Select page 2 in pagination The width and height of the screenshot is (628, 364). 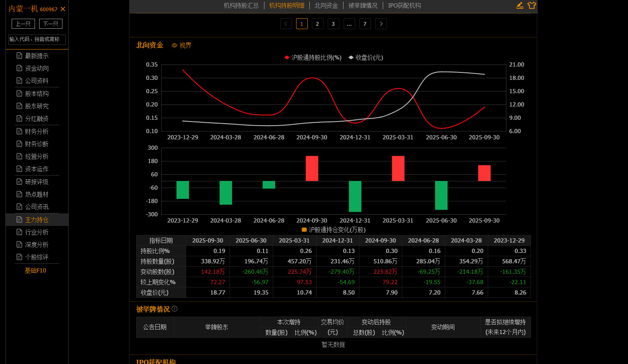(x=317, y=24)
